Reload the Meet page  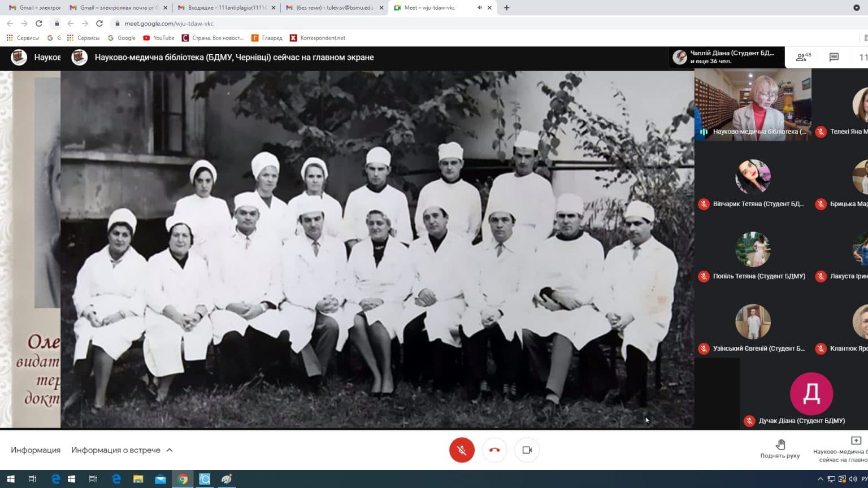(99, 24)
